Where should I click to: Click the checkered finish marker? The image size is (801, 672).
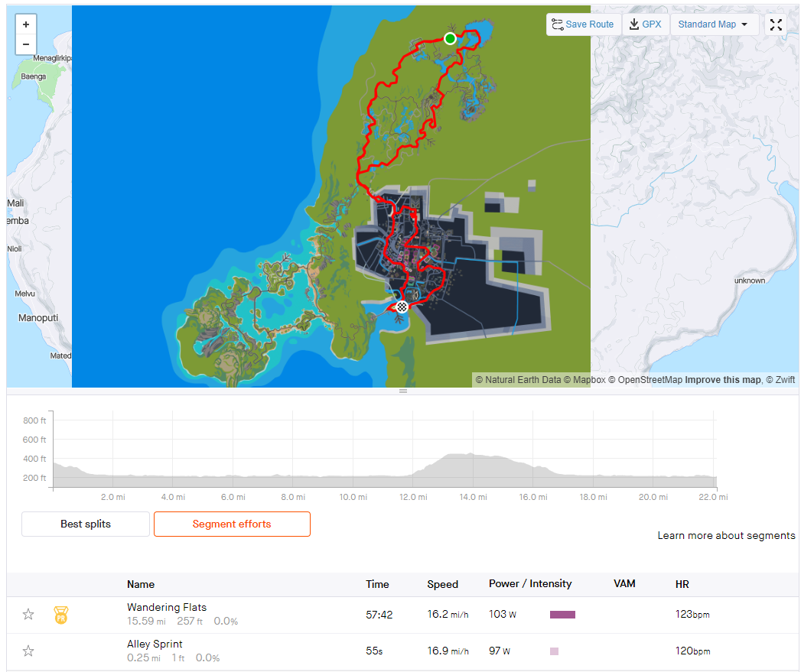pos(402,307)
